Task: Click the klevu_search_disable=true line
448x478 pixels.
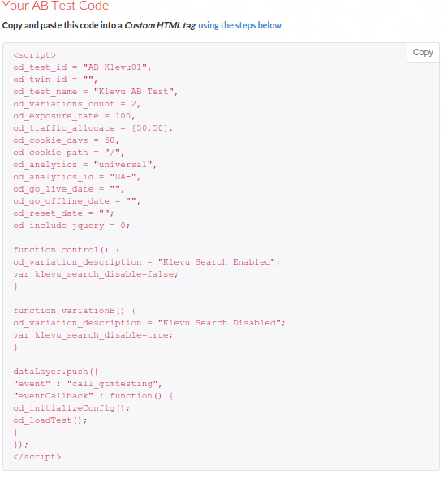Action: [93, 336]
